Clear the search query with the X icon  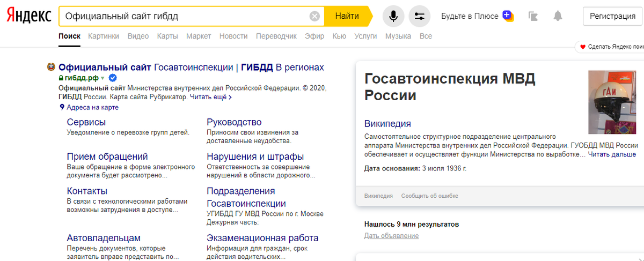tap(315, 16)
